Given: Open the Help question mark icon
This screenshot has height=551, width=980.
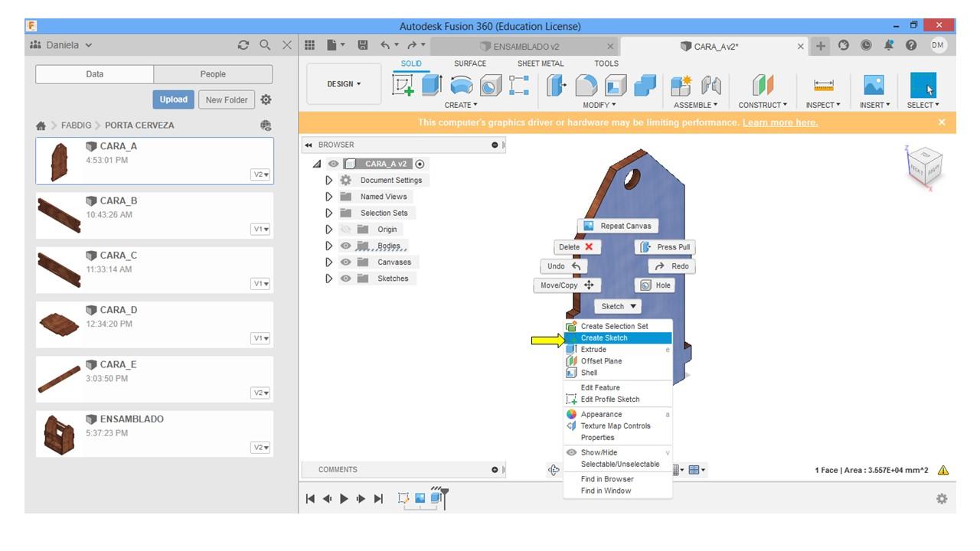Looking at the screenshot, I should click(x=912, y=46).
